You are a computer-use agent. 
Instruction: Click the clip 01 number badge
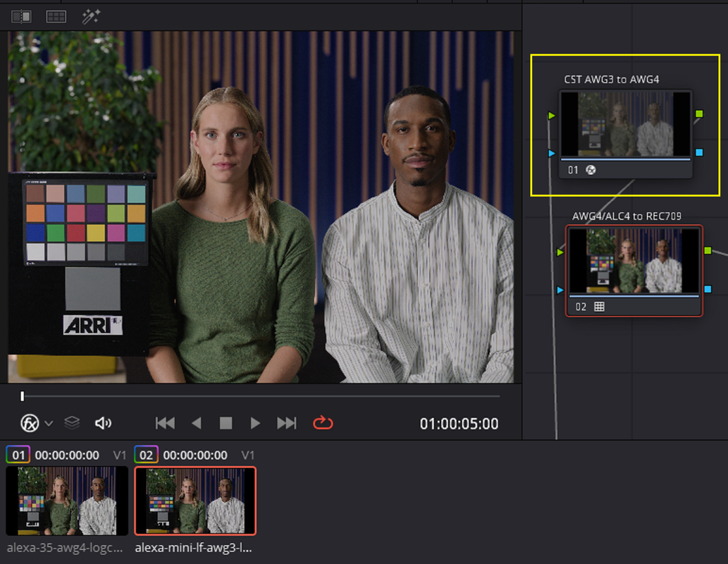[x=18, y=455]
